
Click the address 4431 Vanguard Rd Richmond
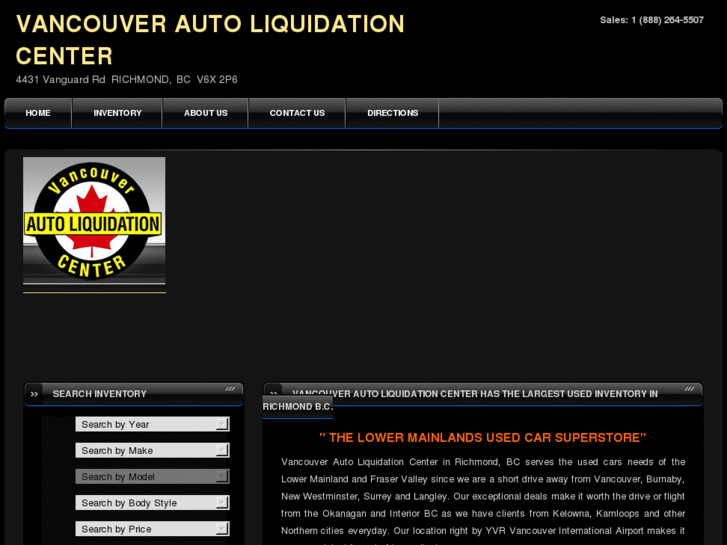[127, 79]
